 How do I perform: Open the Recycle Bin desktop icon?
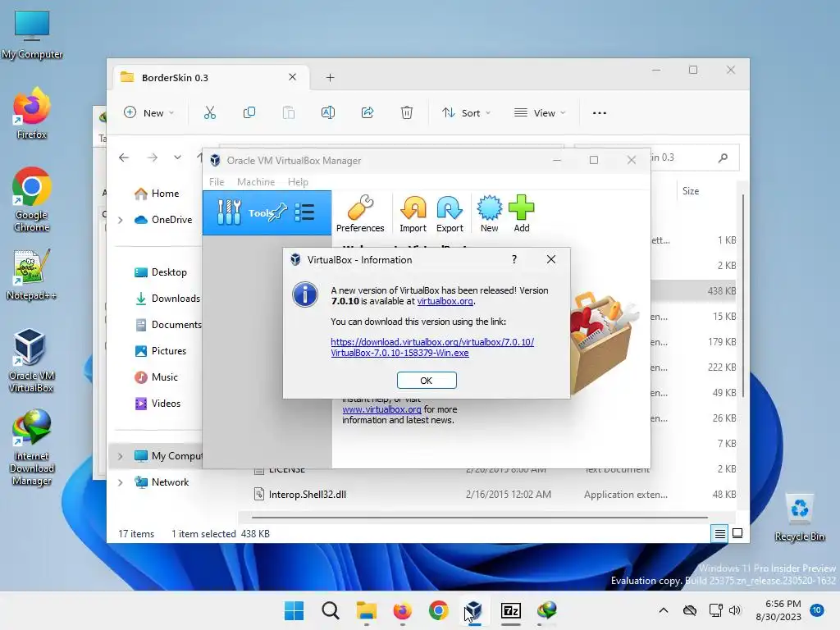tap(799, 518)
